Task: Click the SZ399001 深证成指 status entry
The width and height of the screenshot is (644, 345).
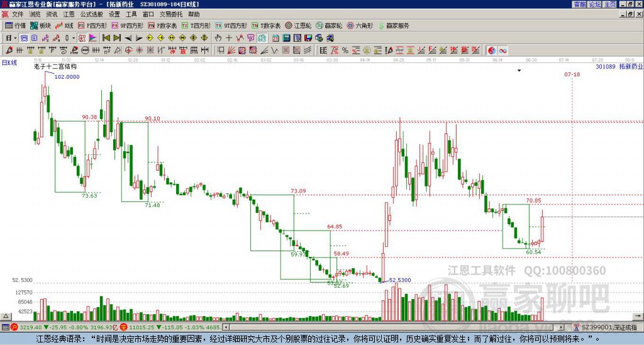Action: [x=609, y=327]
